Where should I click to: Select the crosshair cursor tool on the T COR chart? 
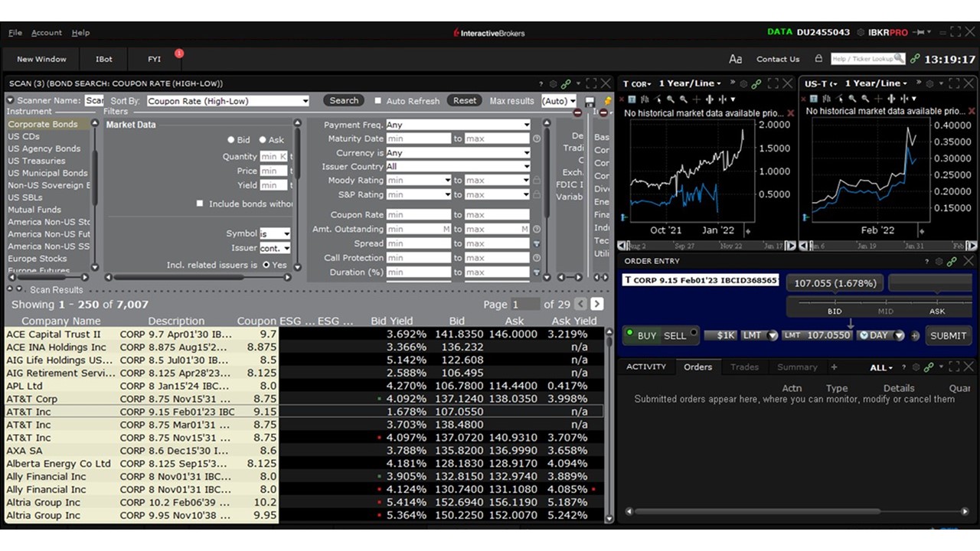(x=696, y=99)
